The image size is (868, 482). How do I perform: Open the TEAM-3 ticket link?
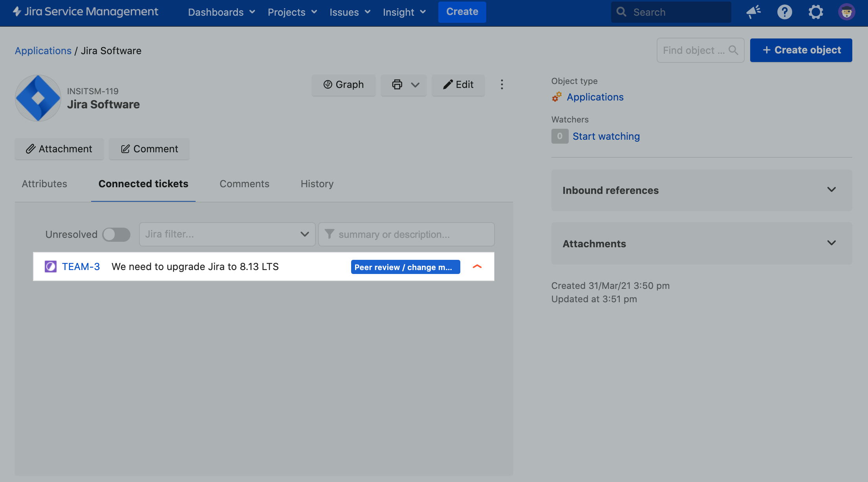(81, 267)
